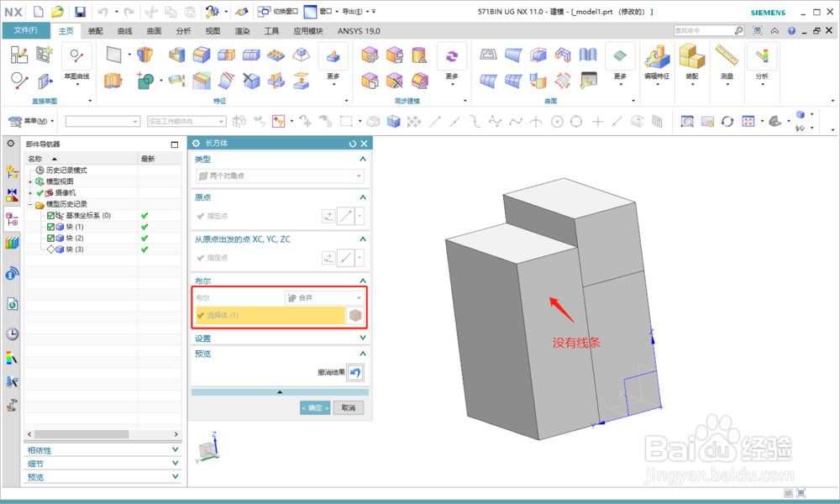
Task: Collapse the dialog with the bottom arrow bar
Action: [279, 392]
